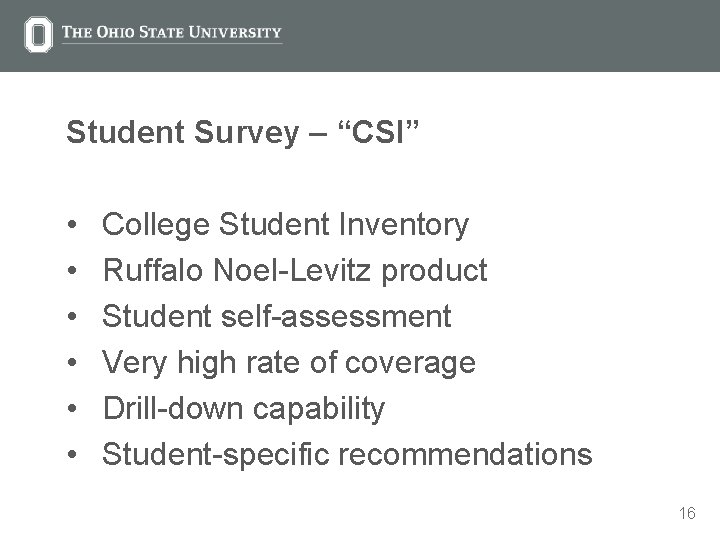Click the Ohio State block O logo
This screenshot has height=540, width=720.
tap(38, 35)
